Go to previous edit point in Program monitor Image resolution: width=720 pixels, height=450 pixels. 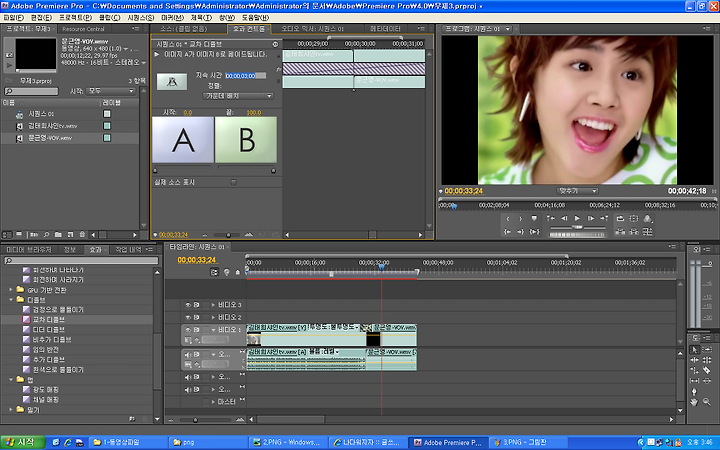(551, 219)
